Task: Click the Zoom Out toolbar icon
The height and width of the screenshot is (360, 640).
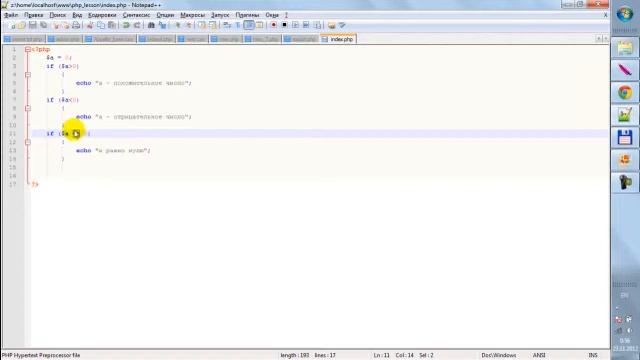Action: pos(188,25)
